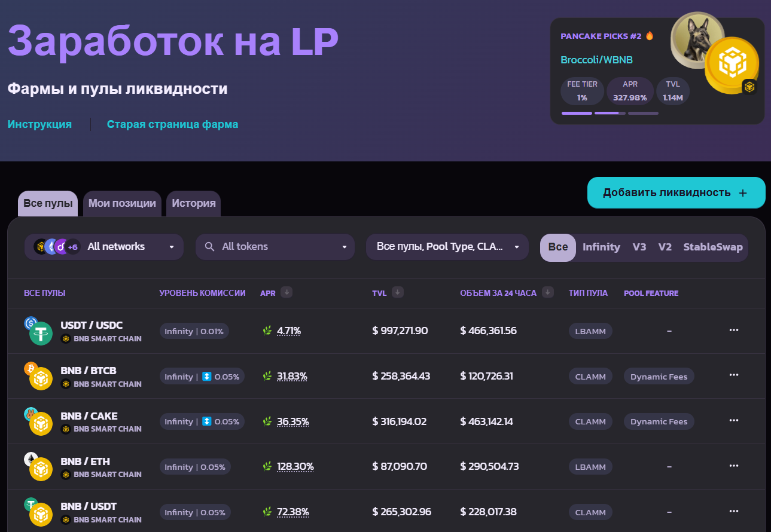Open more options for BNB / ETH pool
771x532 pixels.
(x=734, y=466)
